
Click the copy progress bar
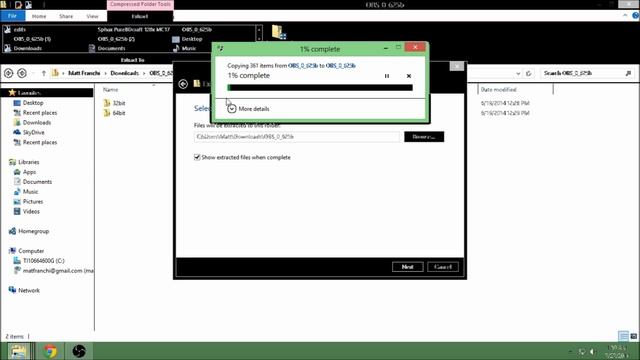click(x=320, y=87)
